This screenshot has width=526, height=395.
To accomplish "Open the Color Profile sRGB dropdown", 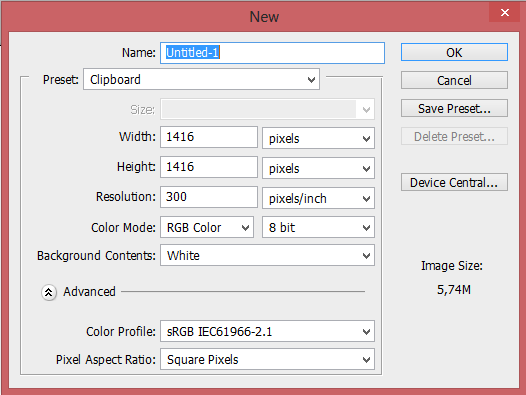I will (x=267, y=331).
